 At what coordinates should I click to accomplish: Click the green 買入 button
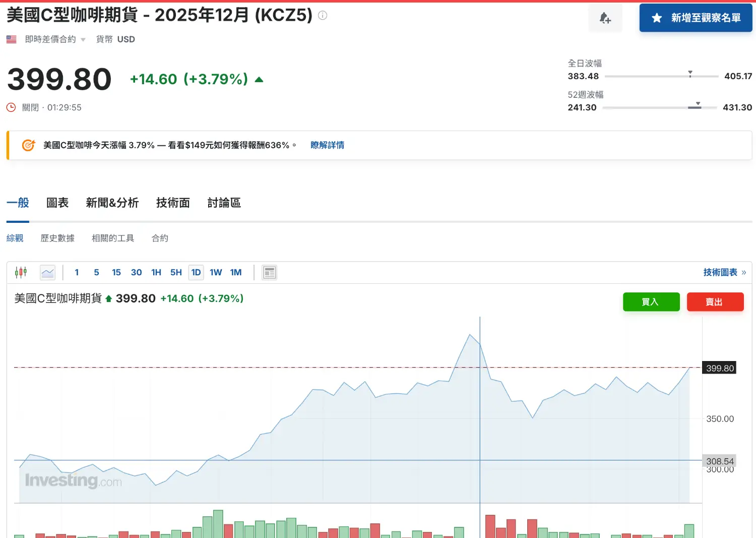pos(651,302)
